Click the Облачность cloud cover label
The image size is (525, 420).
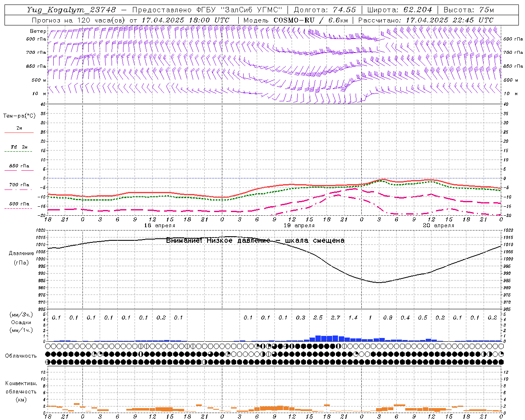point(21,356)
